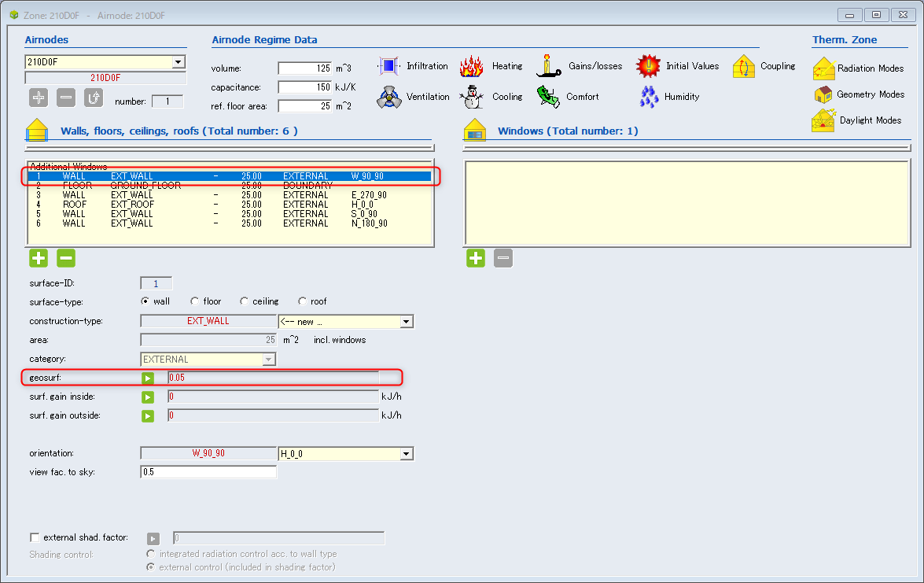Click the windows section house icon
Viewport: 924px width, 583px height.
tap(474, 131)
